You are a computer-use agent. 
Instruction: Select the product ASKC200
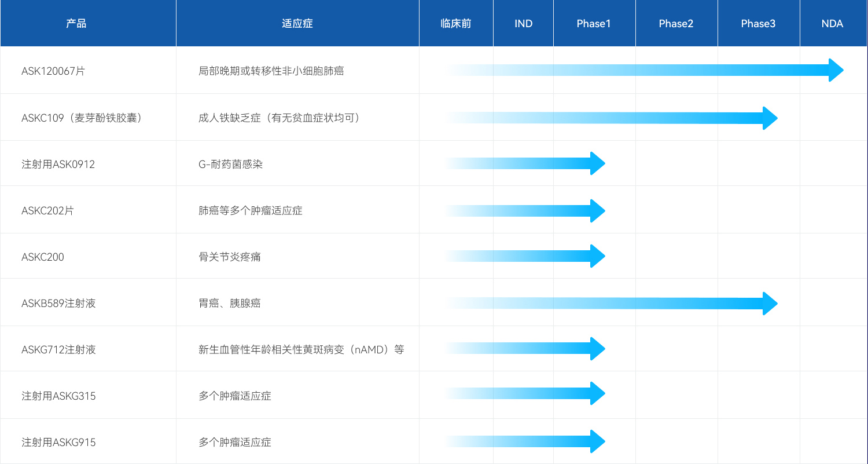[x=43, y=257]
